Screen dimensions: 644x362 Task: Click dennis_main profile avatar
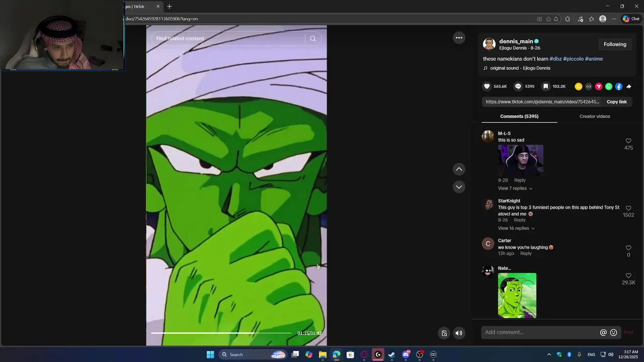click(x=489, y=44)
